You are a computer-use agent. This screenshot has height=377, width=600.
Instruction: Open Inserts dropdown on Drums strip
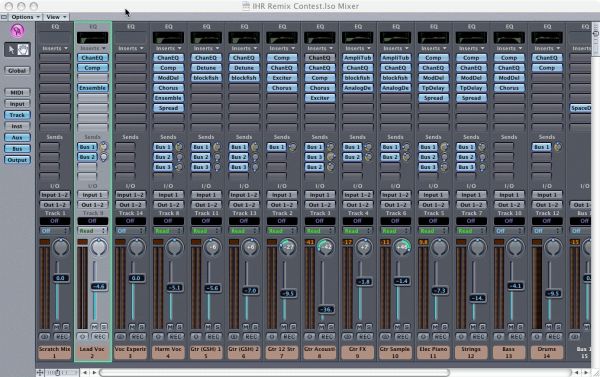tap(547, 48)
